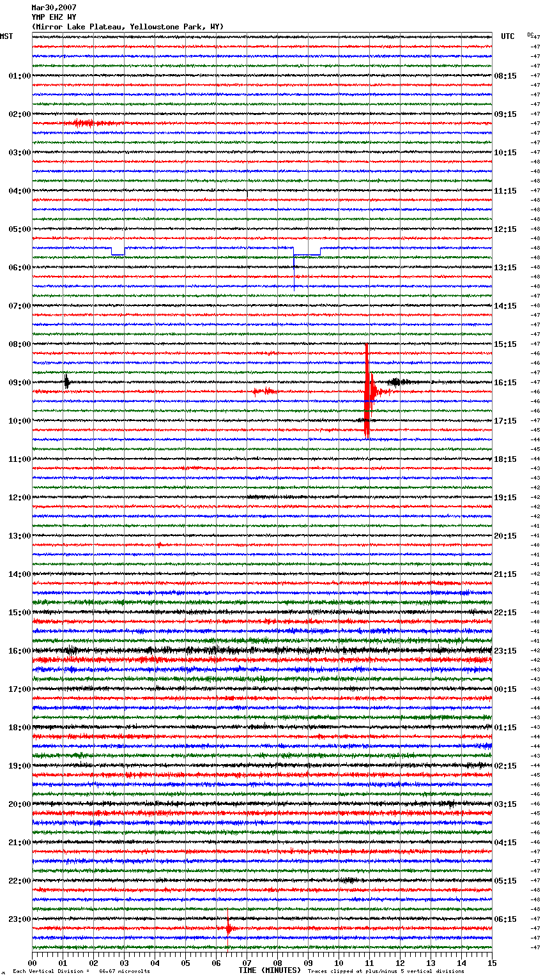Select the 09:00 MST hour label

(x=20, y=383)
